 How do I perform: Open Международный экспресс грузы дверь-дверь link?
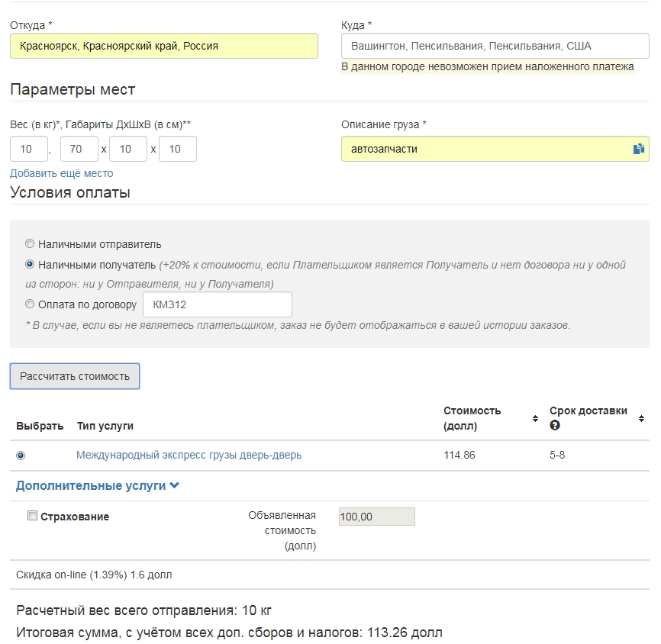coord(189,456)
